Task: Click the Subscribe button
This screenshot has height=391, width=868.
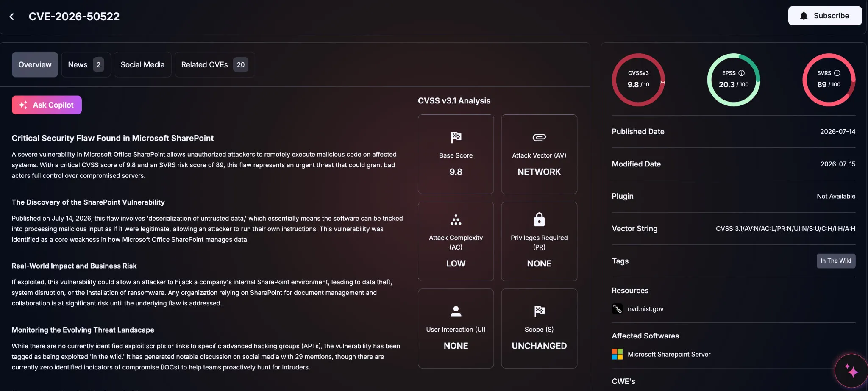Action: [825, 16]
